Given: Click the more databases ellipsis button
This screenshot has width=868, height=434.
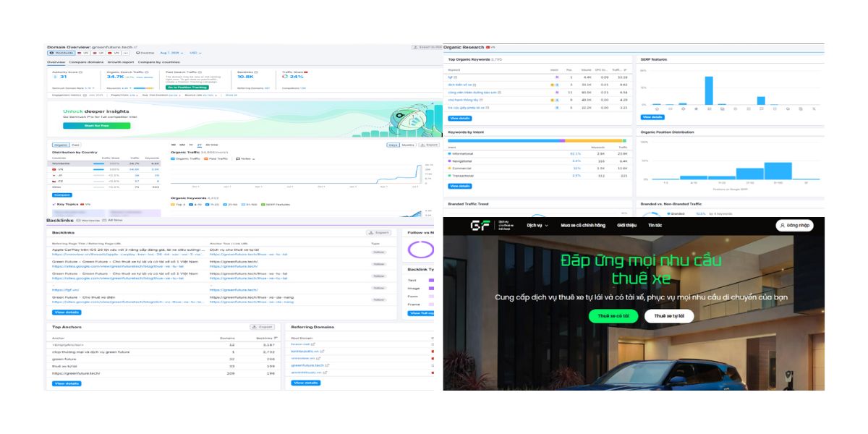Looking at the screenshot, I should pos(125,53).
